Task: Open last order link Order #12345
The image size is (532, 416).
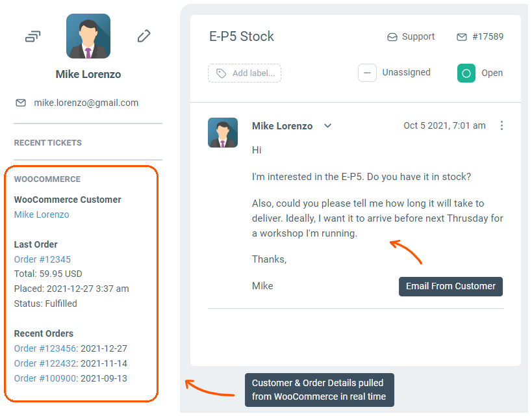Action: tap(42, 259)
